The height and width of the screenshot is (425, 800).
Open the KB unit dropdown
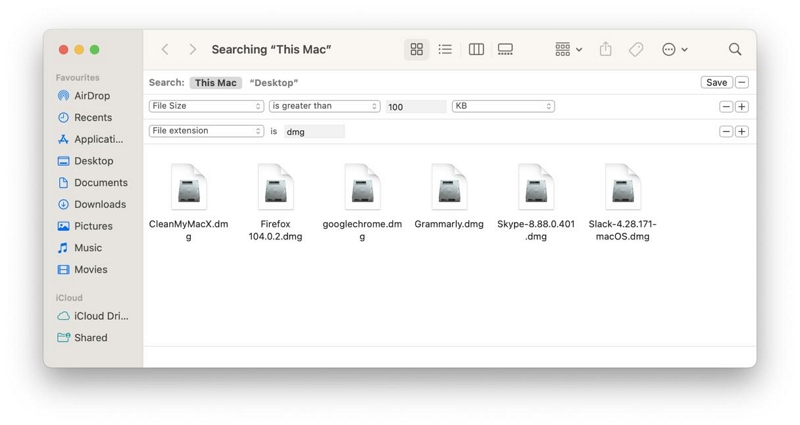(503, 106)
